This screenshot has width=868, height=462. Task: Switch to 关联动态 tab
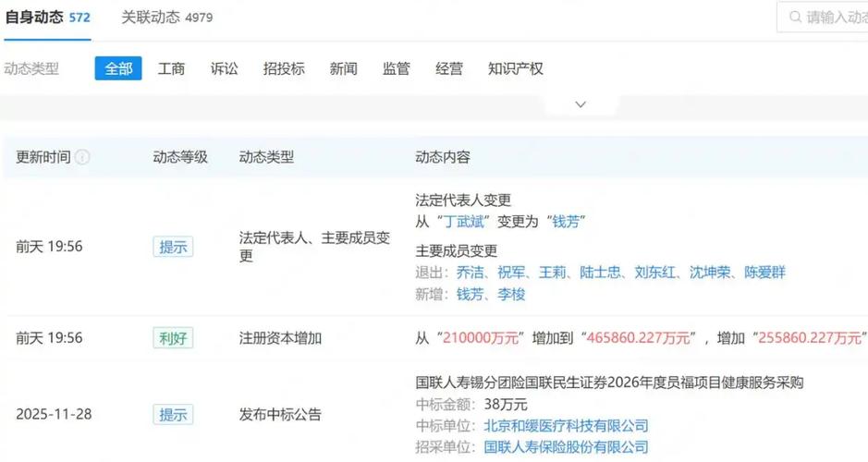166,18
